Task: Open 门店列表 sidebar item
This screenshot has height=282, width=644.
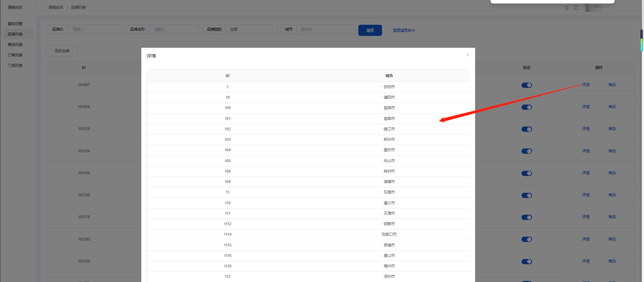Action: (x=15, y=66)
